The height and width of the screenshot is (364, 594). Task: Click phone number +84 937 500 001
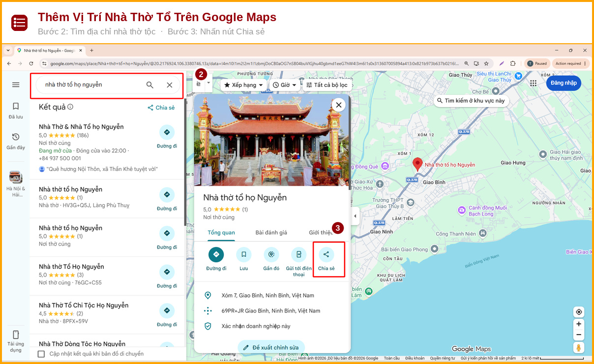(x=60, y=158)
